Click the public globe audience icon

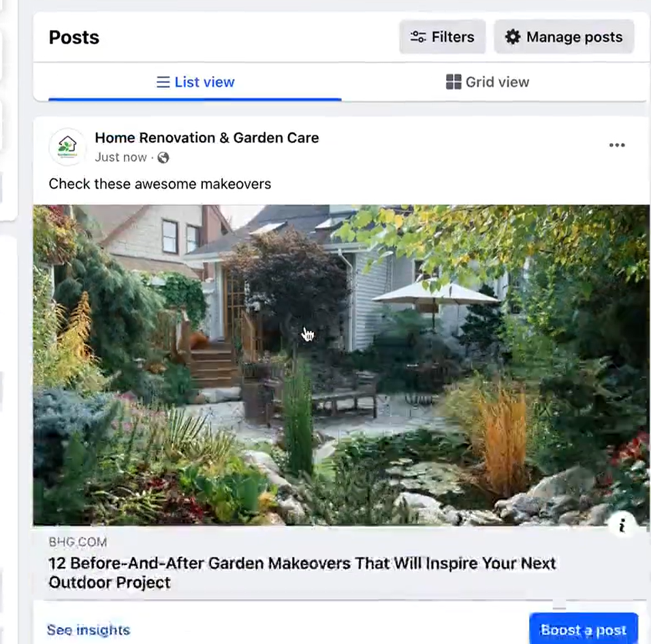163,158
